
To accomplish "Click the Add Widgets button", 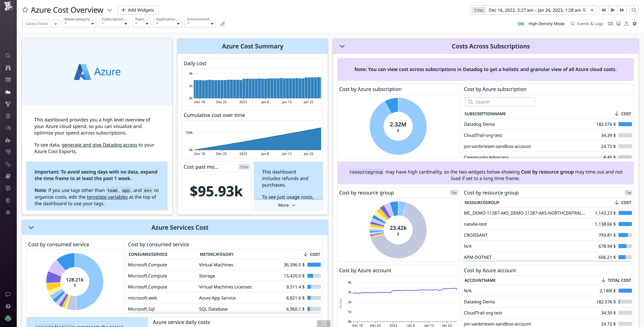I will tap(138, 10).
